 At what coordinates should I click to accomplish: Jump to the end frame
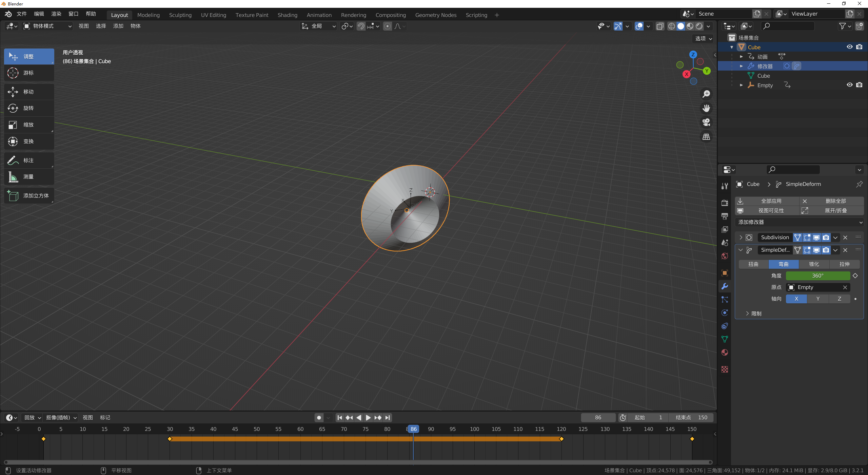pos(388,418)
